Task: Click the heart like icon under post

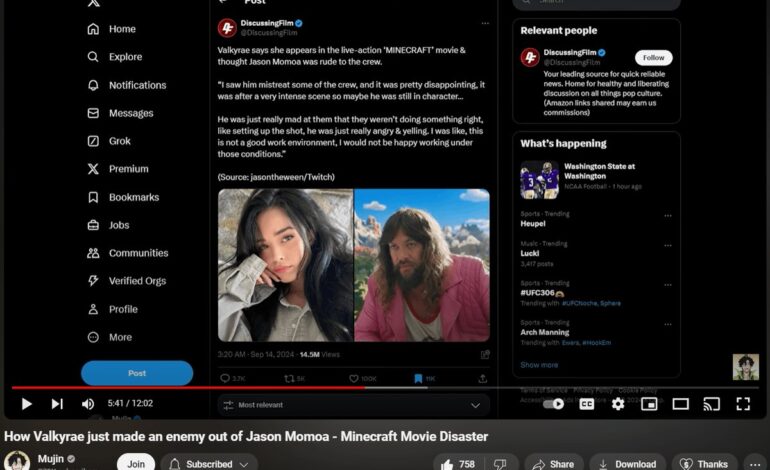Action: click(x=354, y=378)
